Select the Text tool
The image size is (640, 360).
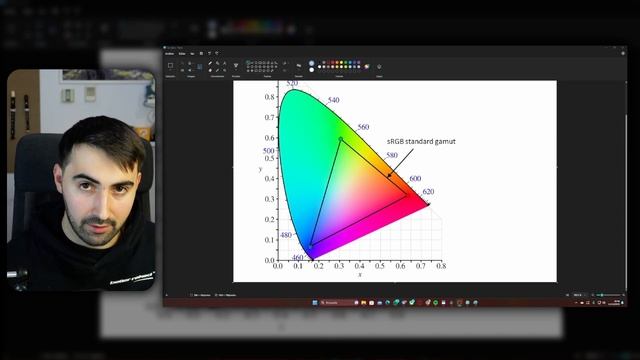tap(224, 63)
